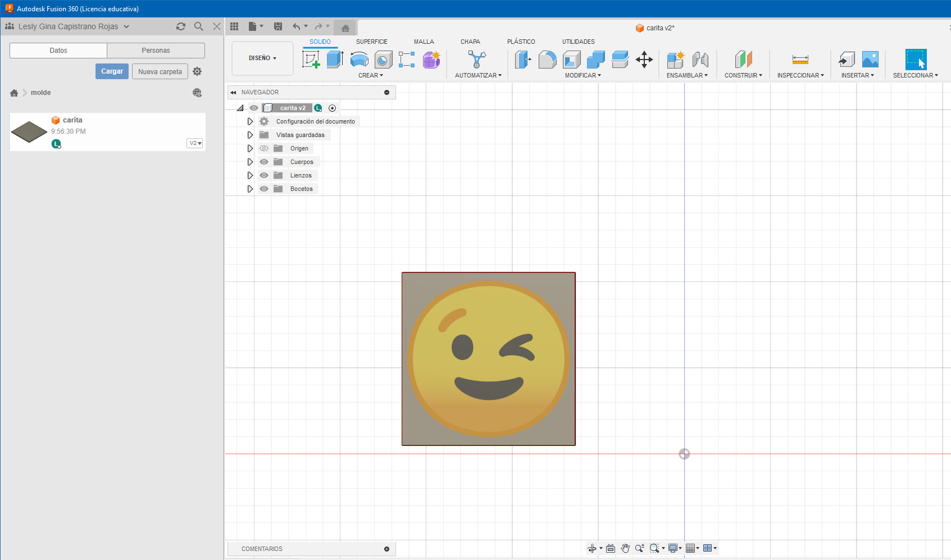
Task: Switch to the SUPERFICIE tab
Action: (x=371, y=42)
